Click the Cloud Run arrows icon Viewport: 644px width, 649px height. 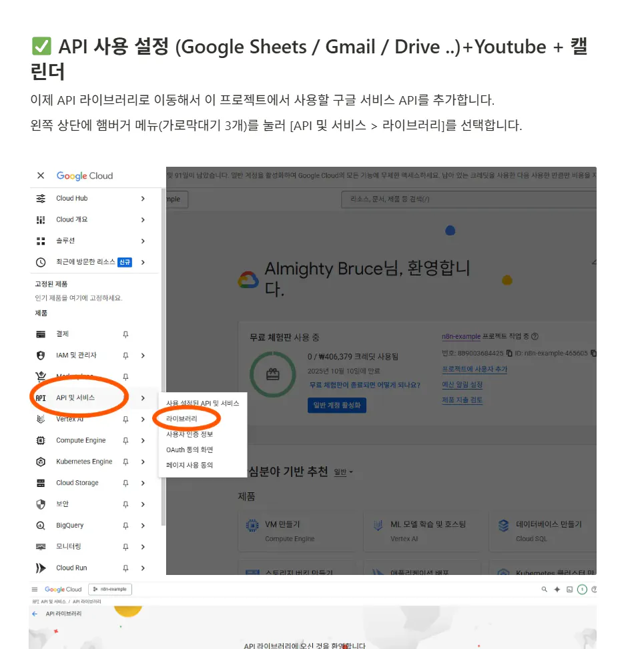[41, 568]
